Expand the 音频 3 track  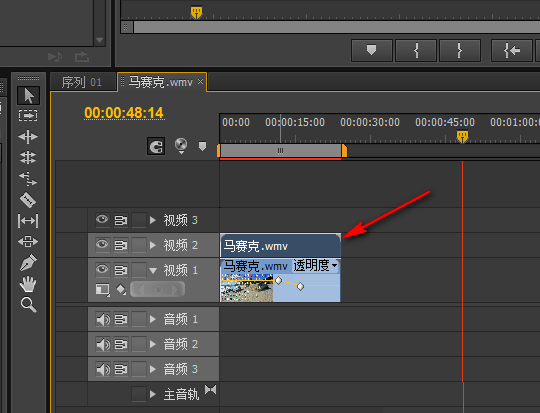coord(153,370)
